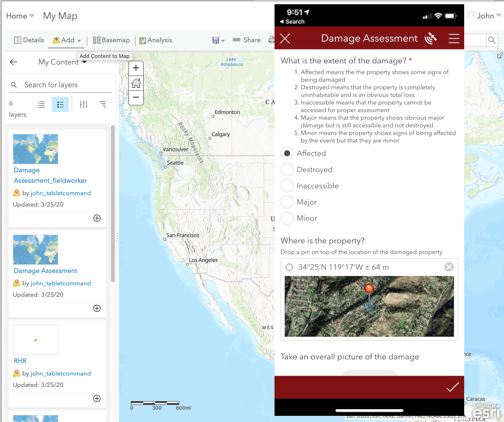Open the Analysis tools
Viewport: 504px width, 422px height.
[156, 40]
